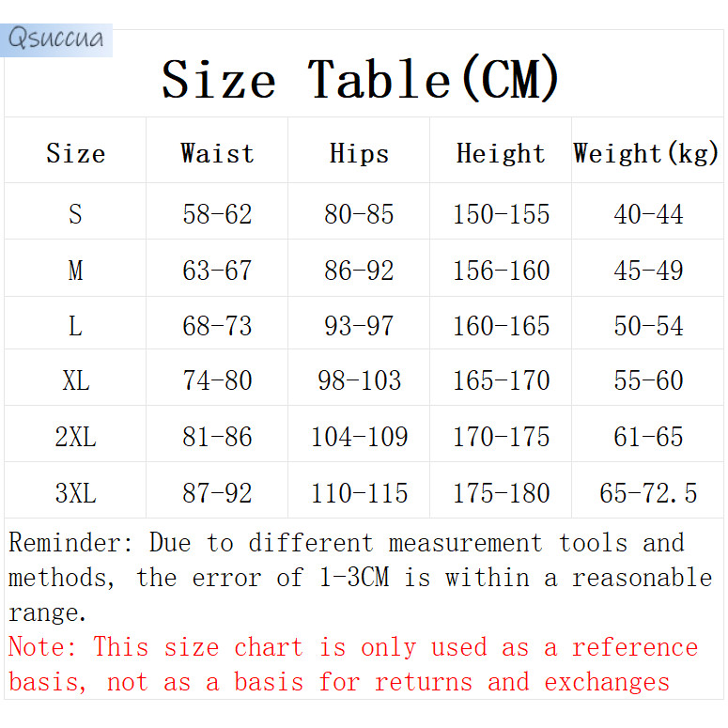Screen dimensions: 728x728
Task: Click the Waist column header
Action: [217, 154]
